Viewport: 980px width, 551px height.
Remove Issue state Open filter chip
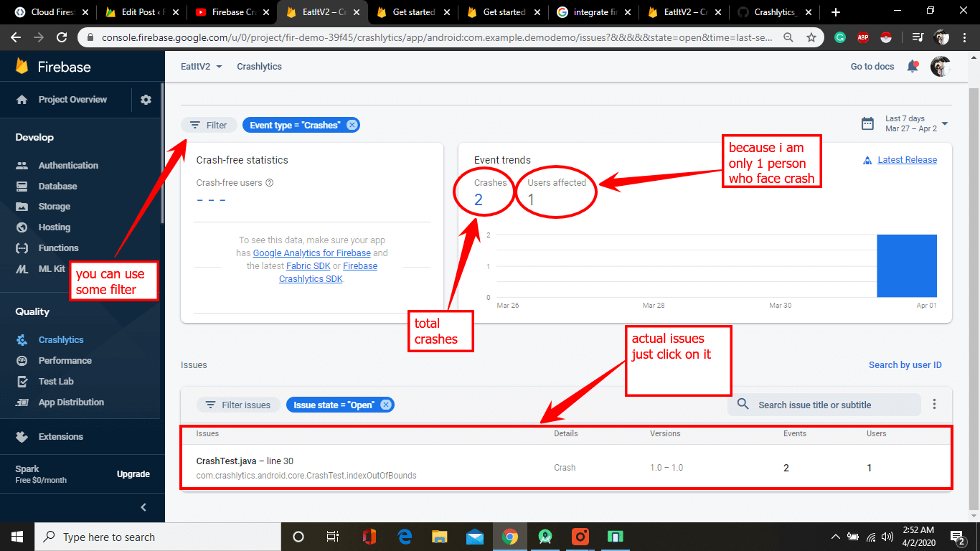click(x=386, y=405)
